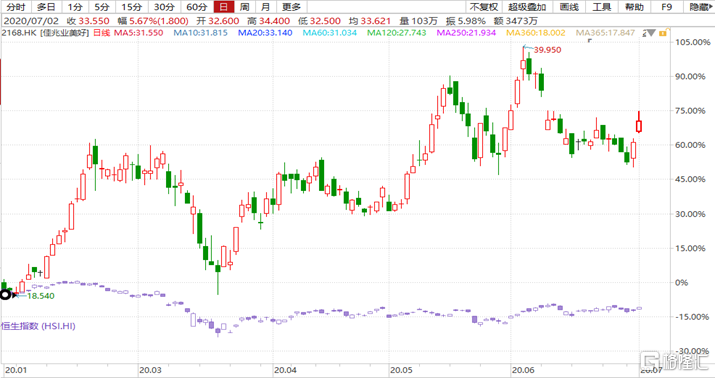This screenshot has width=715, height=378.
Task: Toggle the 隐藏 hide panel button
Action: [x=700, y=7]
